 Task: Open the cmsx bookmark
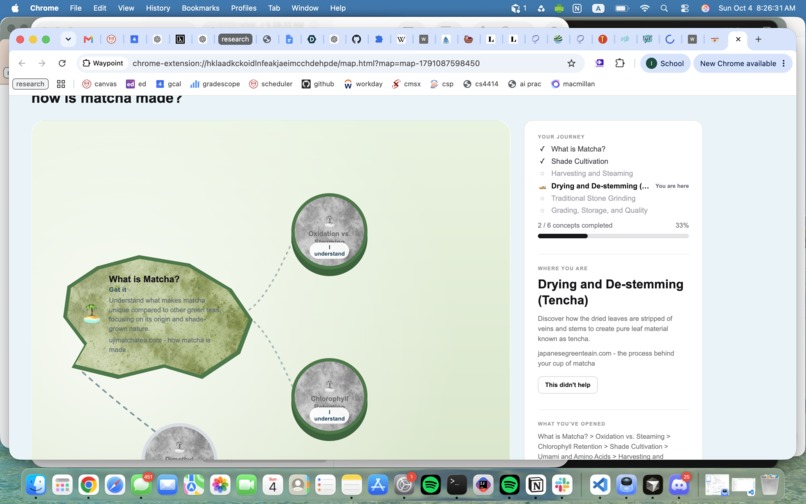pyautogui.click(x=406, y=84)
